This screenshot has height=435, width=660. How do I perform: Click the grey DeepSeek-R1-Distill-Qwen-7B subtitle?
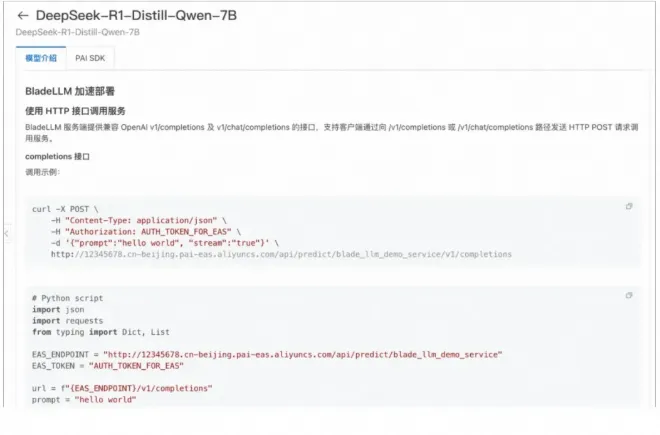[x=77, y=32]
